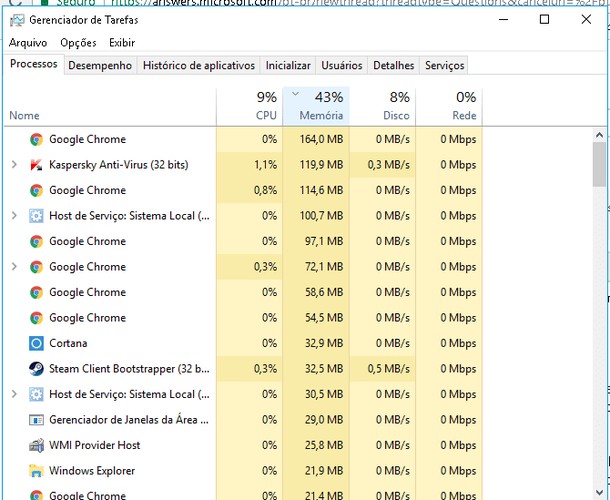
Task: Select the Chrome icon in the 58,6 MB row
Action: pos(36,292)
